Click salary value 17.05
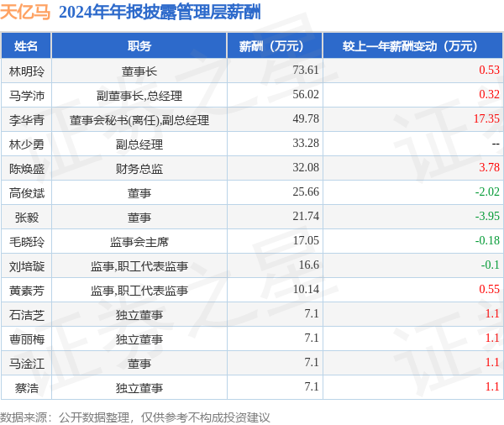504x425 pixels. (x=306, y=240)
